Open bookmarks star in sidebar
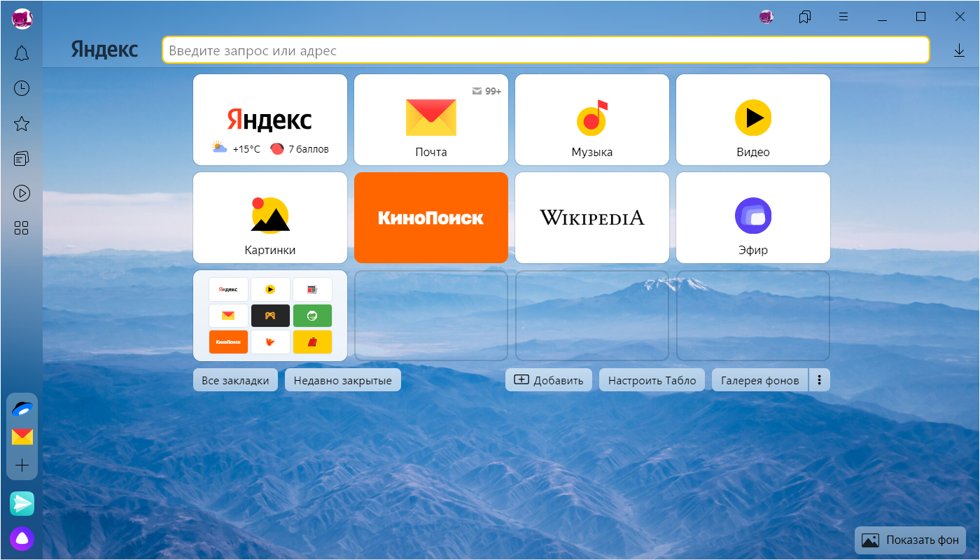Screen dimensions: 980x560 tap(22, 124)
